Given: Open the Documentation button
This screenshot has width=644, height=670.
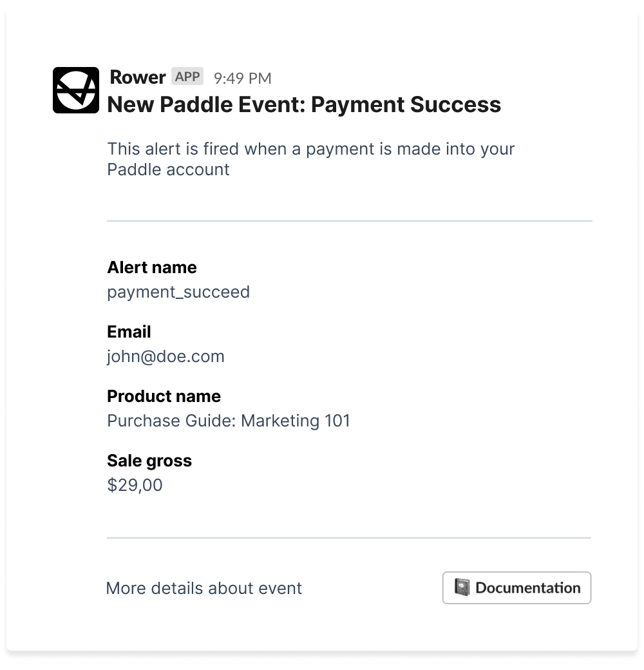Looking at the screenshot, I should pos(516,588).
